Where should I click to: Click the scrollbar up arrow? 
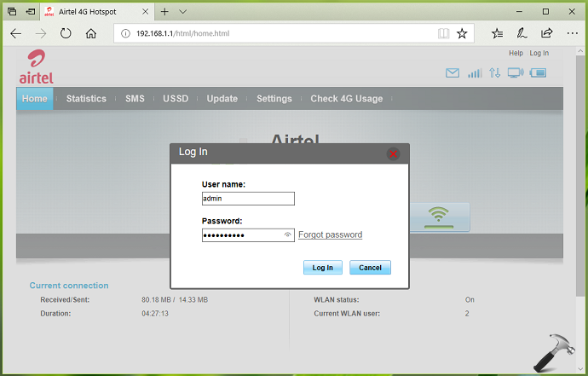pos(580,50)
